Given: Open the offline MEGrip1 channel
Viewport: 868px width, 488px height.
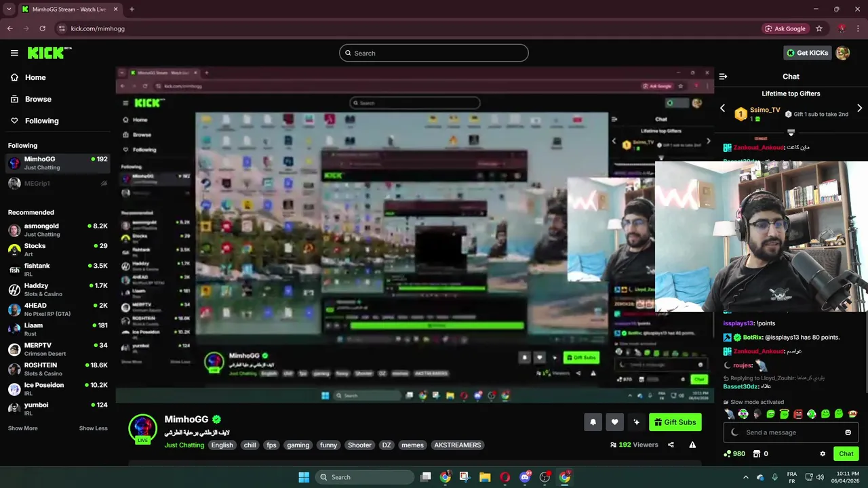Looking at the screenshot, I should [x=57, y=183].
